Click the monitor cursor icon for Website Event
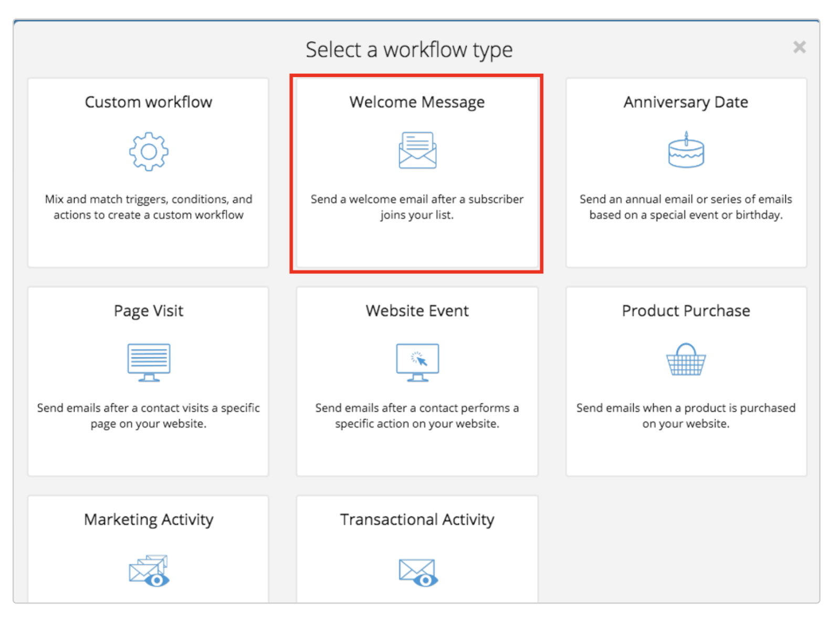The height and width of the screenshot is (621, 840). (x=418, y=363)
